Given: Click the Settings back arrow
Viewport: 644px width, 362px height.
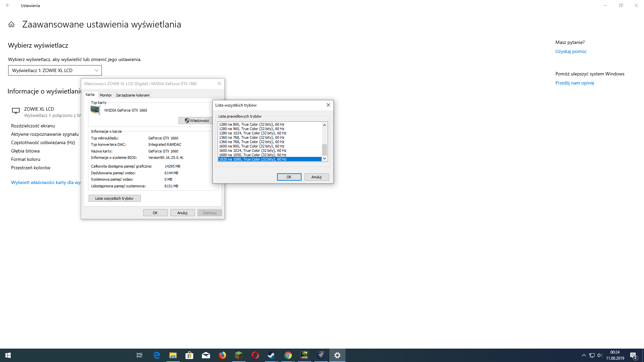Looking at the screenshot, I should click(8, 5).
